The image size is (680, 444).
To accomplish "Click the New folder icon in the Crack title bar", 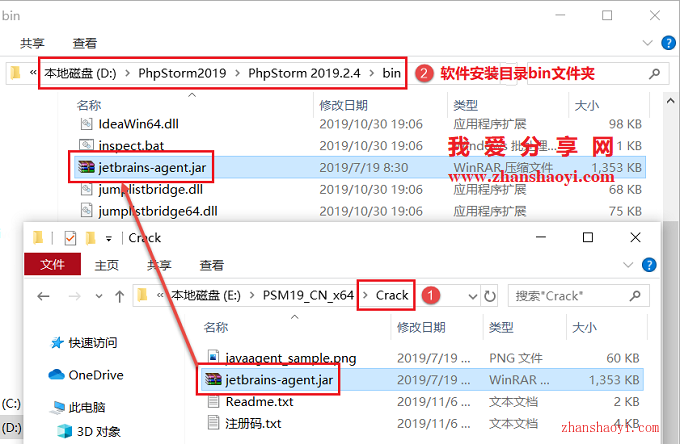I will 91,238.
